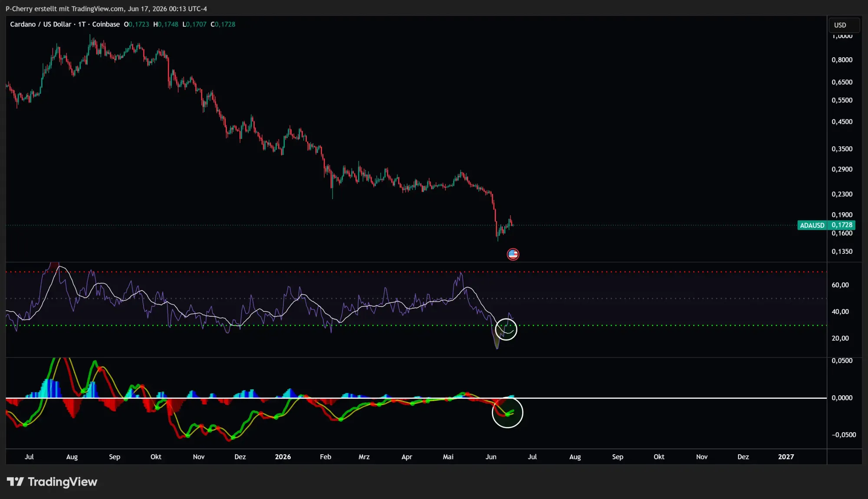Click the first Aug label on time axis

coord(72,457)
